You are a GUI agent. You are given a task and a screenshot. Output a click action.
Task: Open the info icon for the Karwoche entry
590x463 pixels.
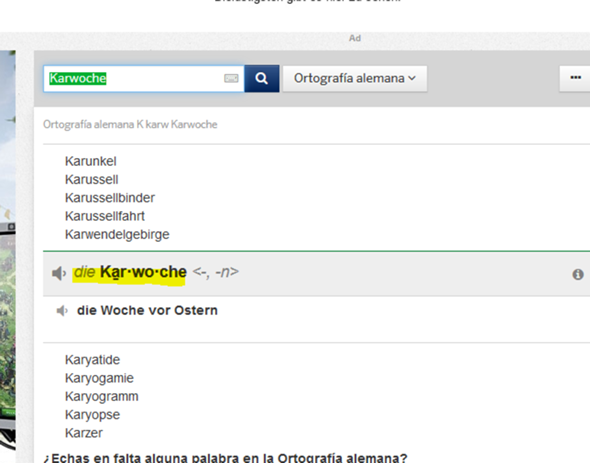point(578,274)
